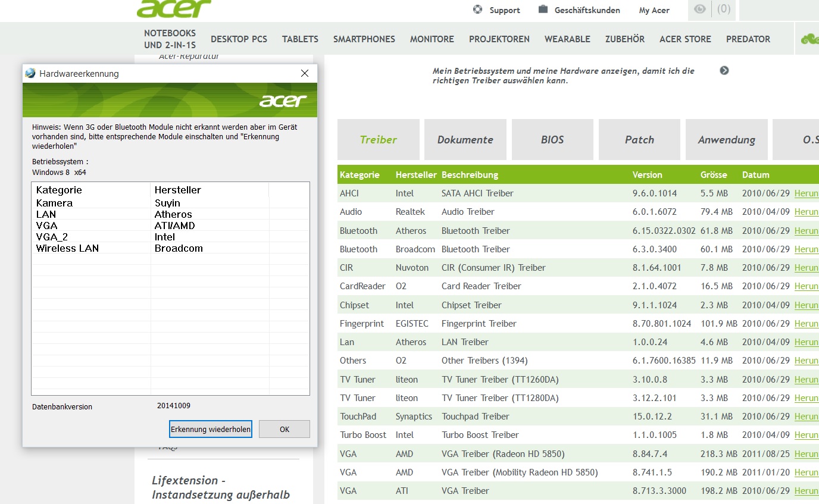
Task: Download the ATI VGA Treiber
Action: tap(807, 491)
